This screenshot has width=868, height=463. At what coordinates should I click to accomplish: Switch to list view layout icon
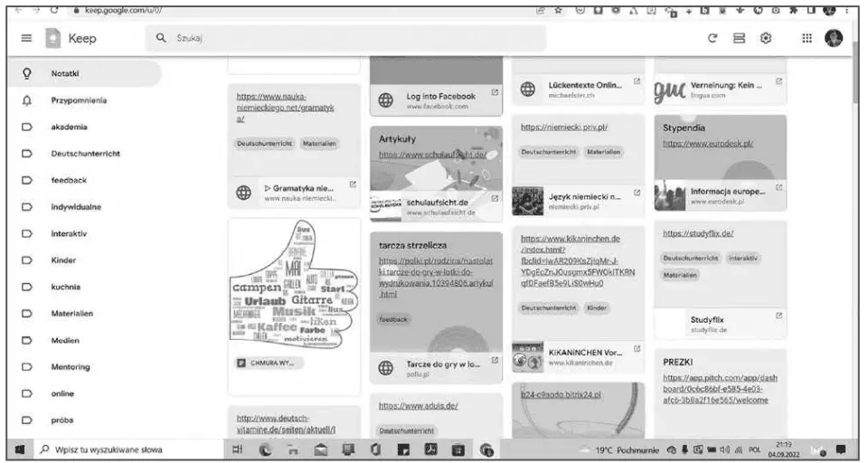(x=739, y=38)
